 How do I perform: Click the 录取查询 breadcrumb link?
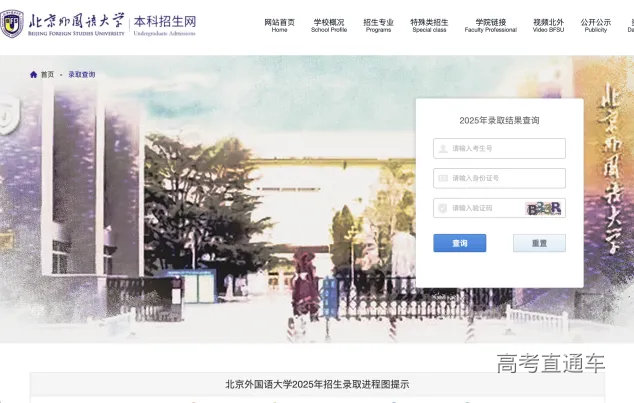point(82,74)
